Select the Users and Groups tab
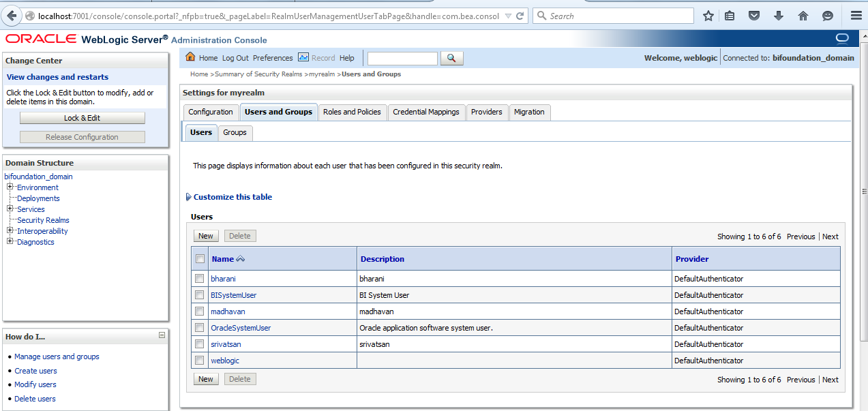The width and height of the screenshot is (868, 411). (278, 112)
